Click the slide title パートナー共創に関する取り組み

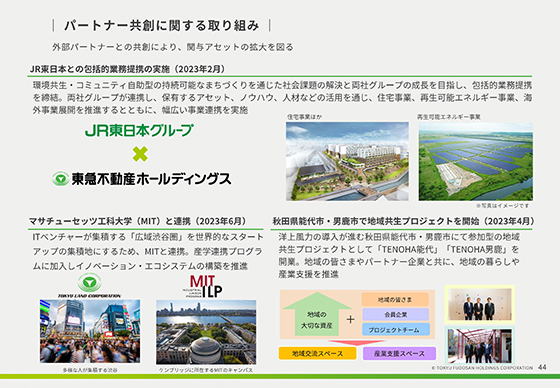click(161, 26)
